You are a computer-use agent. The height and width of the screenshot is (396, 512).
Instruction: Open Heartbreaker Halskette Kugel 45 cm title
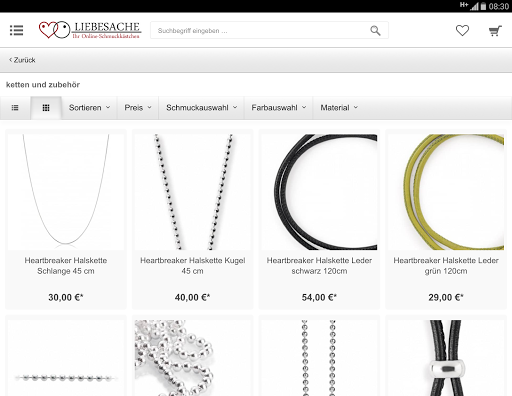[192, 266]
